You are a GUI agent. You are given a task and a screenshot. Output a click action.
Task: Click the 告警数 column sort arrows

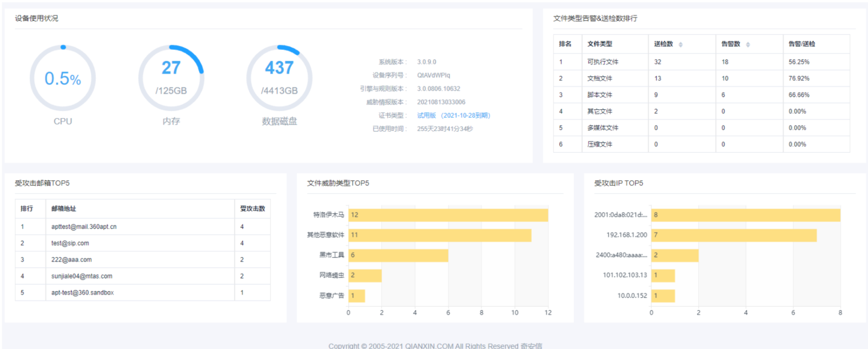(748, 44)
